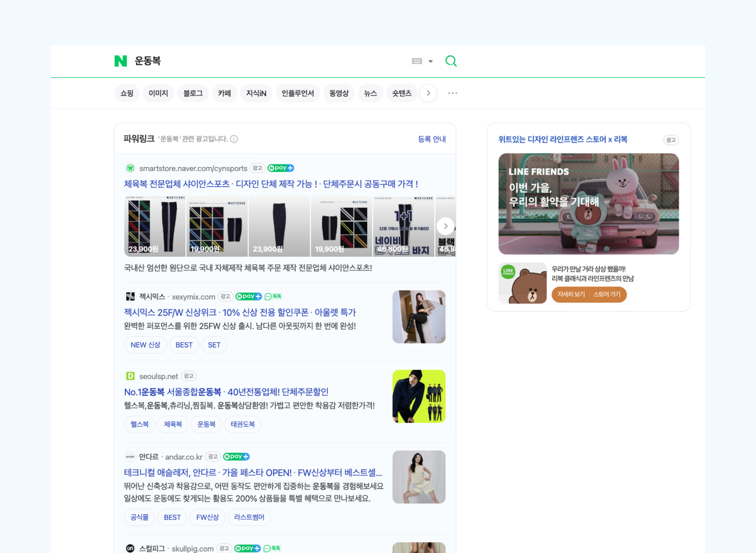Click the 헬스복 chip
Image resolution: width=756 pixels, height=553 pixels.
140,424
